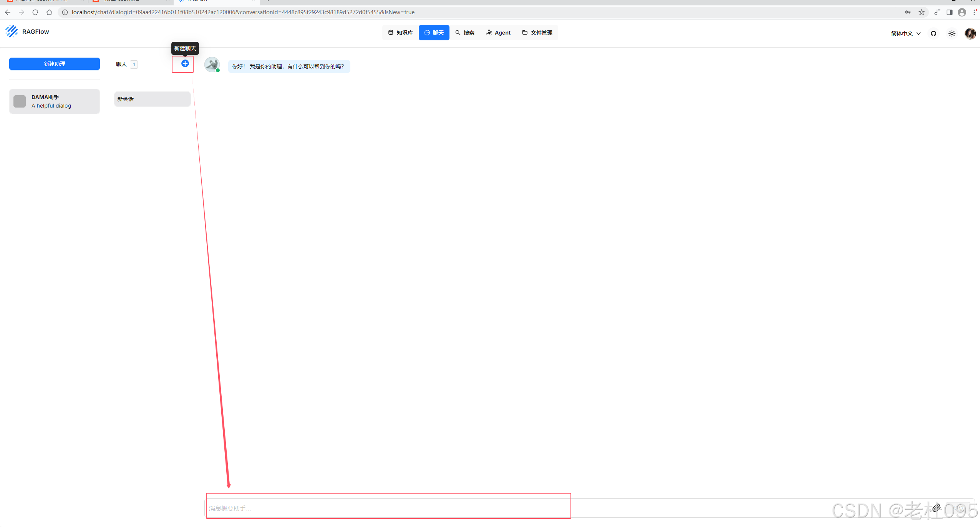Screen dimensions: 980x527
Task: Click the assistant avatar in chat
Action: pyautogui.click(x=212, y=65)
